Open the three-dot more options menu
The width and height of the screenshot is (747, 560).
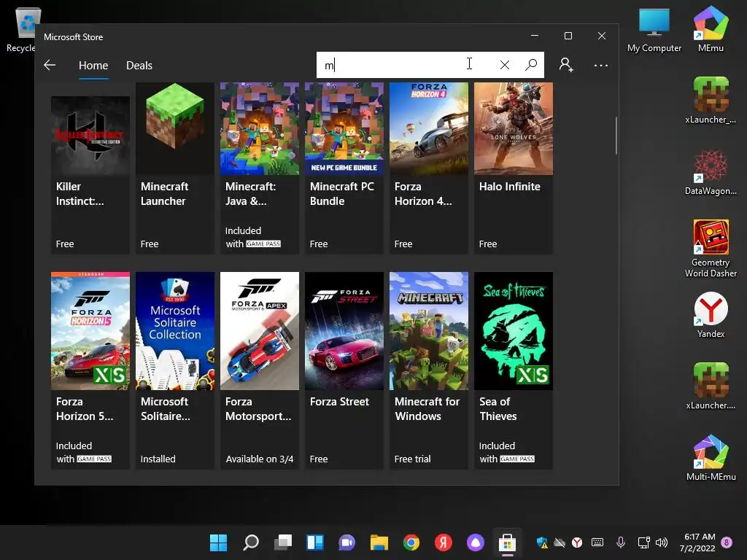(x=601, y=65)
